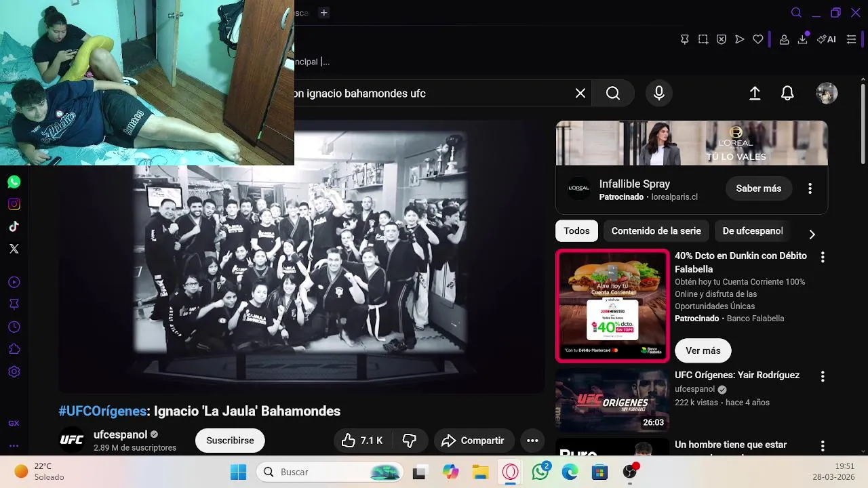
Task: Click the Suscribirse button
Action: [230, 441]
